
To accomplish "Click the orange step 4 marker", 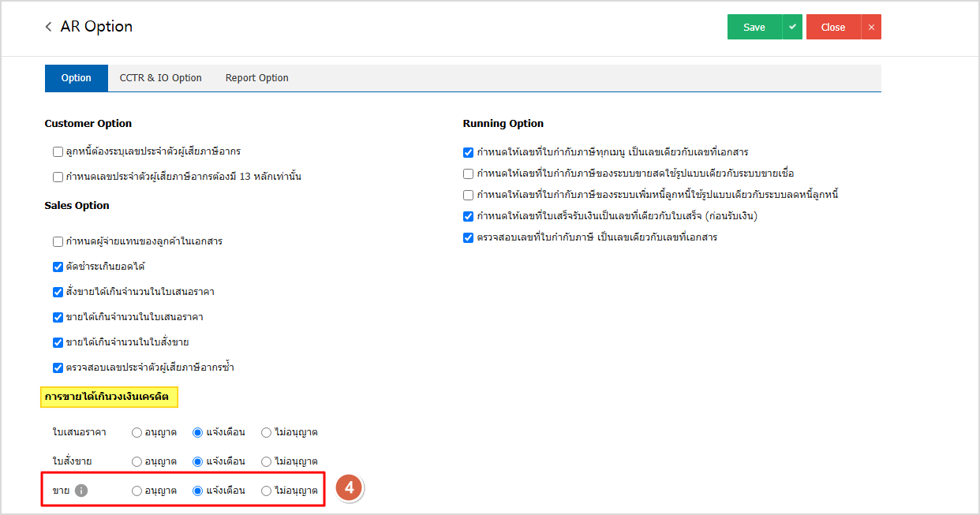I will [350, 487].
